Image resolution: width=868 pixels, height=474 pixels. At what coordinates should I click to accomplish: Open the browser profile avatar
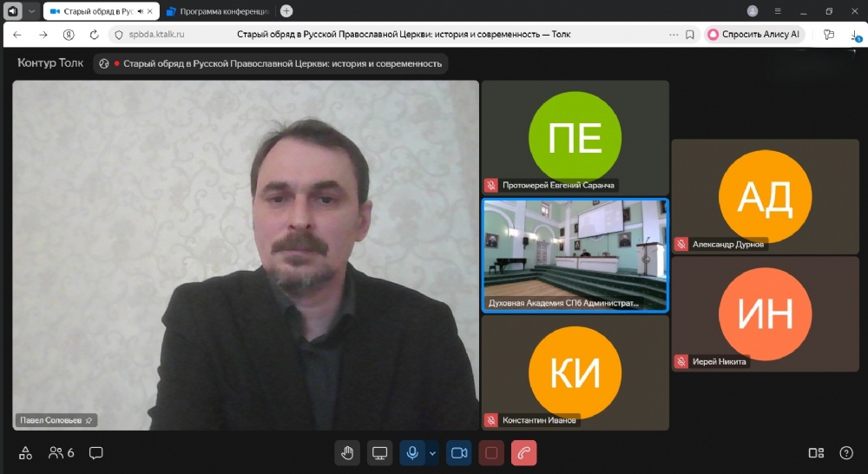753,11
